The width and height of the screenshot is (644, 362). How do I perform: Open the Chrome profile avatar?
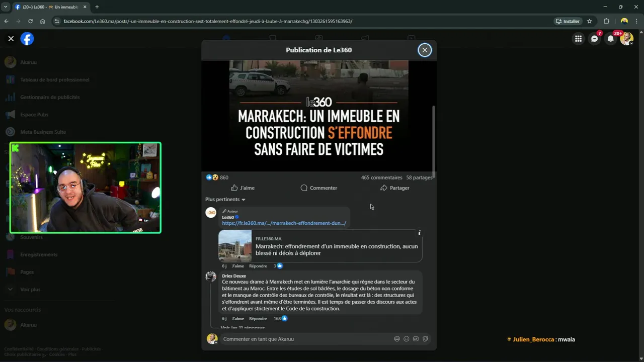coord(624,21)
